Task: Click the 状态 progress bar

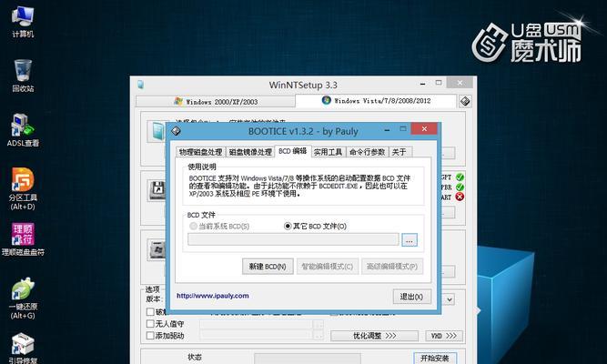Action: click(308, 359)
